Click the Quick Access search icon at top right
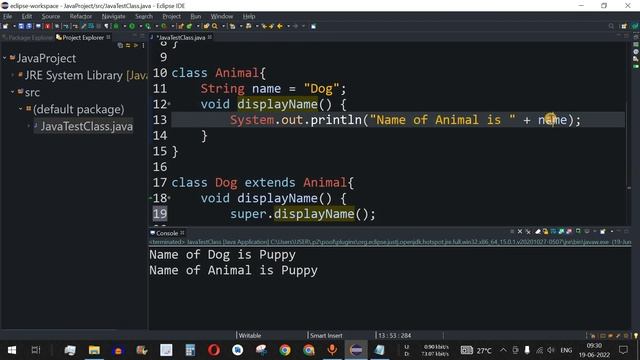The image size is (640, 360). click(x=611, y=26)
